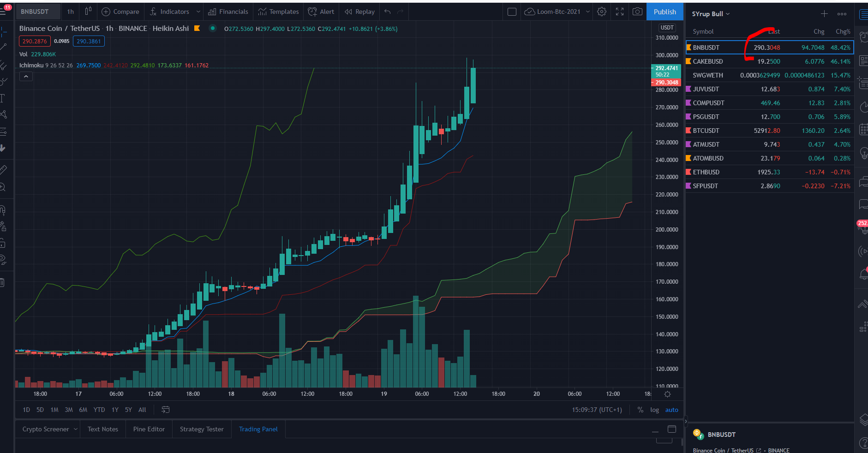The height and width of the screenshot is (453, 868).
Task: Open the Text Notes tab
Action: [x=103, y=429]
